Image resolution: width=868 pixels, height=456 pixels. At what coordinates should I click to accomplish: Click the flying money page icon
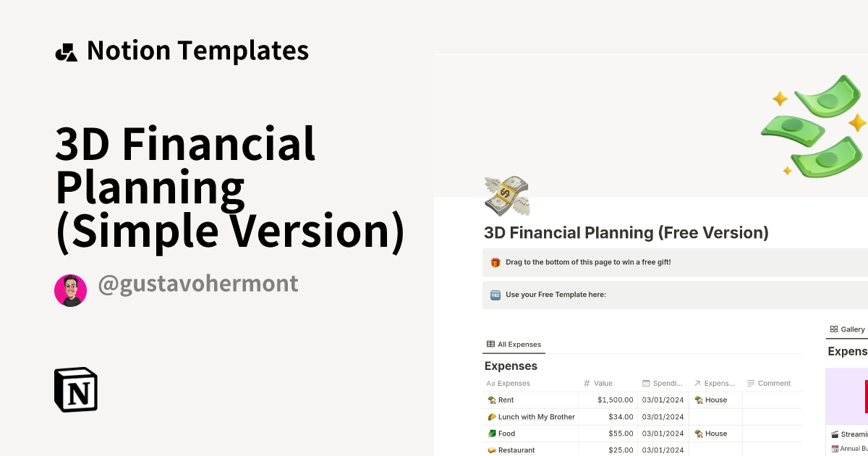click(506, 195)
